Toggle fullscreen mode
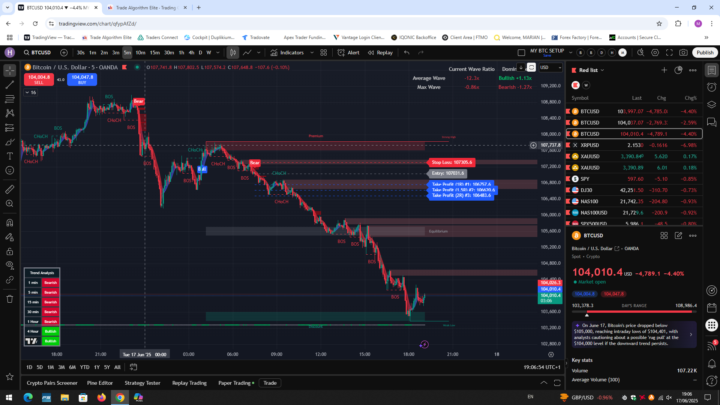Screen dimensions: 720x405 coord(669,53)
